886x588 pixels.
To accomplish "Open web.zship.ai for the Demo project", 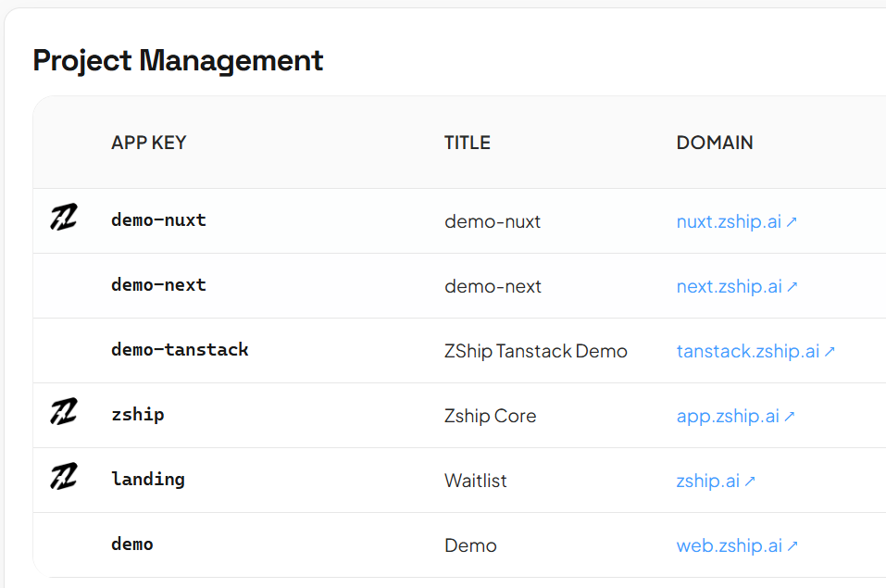I will click(728, 545).
